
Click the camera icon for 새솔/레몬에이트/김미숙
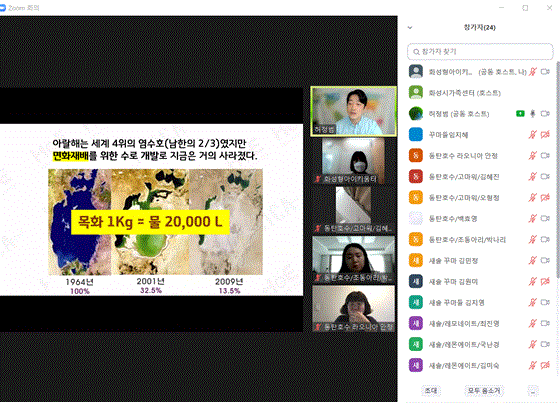545,365
